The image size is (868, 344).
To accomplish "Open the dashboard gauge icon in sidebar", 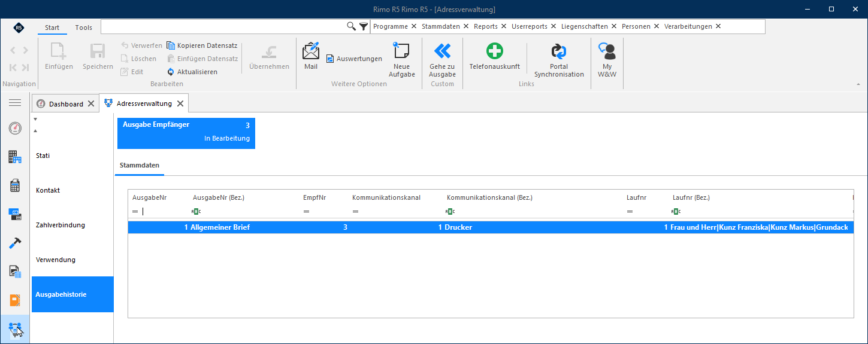I will click(15, 128).
